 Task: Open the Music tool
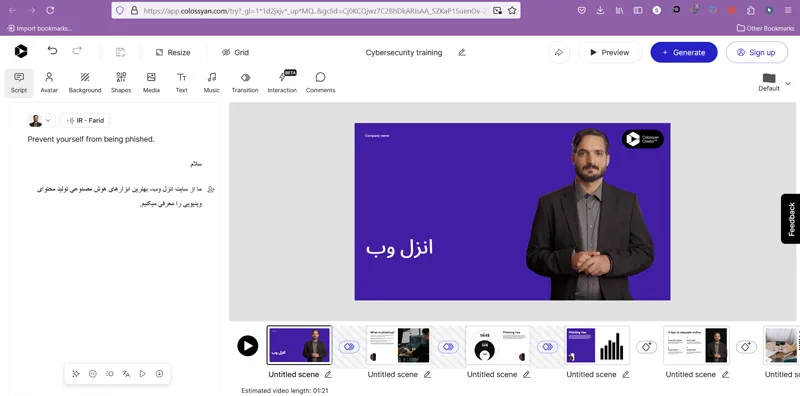[x=212, y=83]
